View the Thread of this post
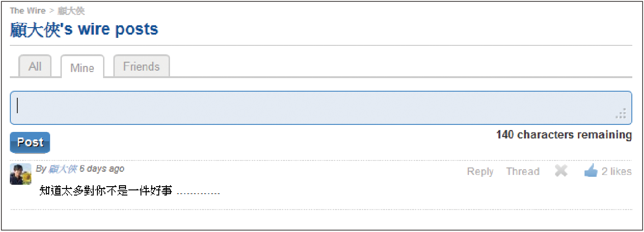The width and height of the screenshot is (644, 232). point(523,172)
